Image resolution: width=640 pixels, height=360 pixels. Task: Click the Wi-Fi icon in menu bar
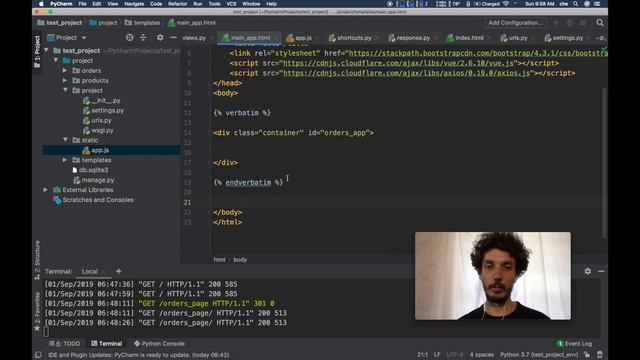(x=506, y=4)
